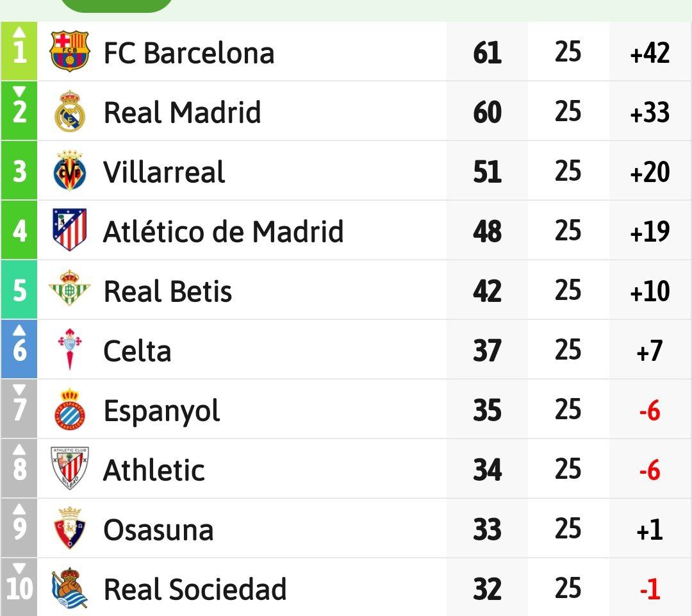Viewport: 692px width, 616px height.
Task: Click the Celta club crest
Action: 70,350
